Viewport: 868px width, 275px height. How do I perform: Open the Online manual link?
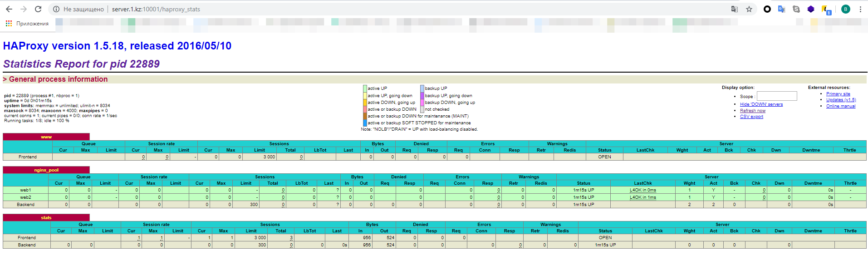(x=840, y=106)
